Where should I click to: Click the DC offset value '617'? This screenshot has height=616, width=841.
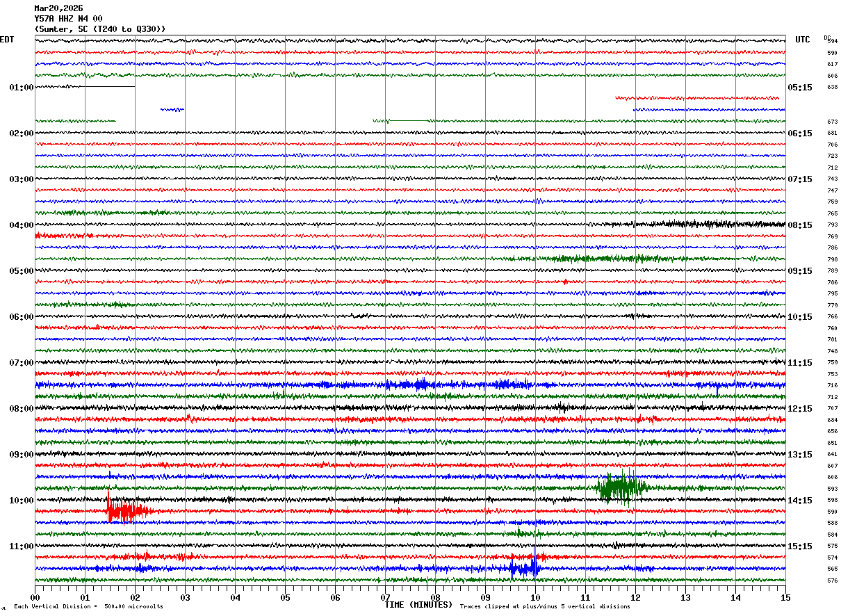pyautogui.click(x=832, y=64)
